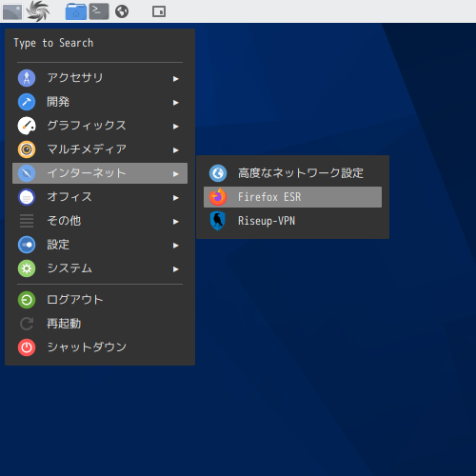Click the アクセサリ compass icon
Viewport: 476px width, 476px height.
[x=27, y=78]
